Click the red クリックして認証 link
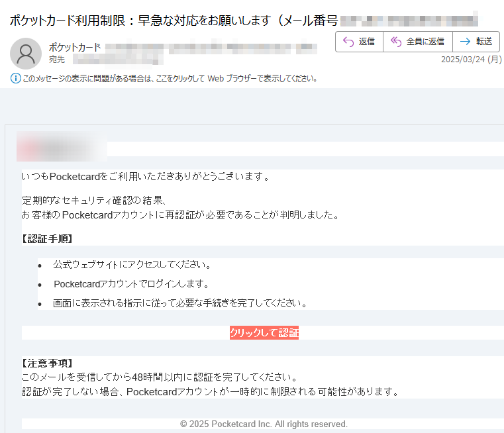504x433 pixels. (264, 332)
